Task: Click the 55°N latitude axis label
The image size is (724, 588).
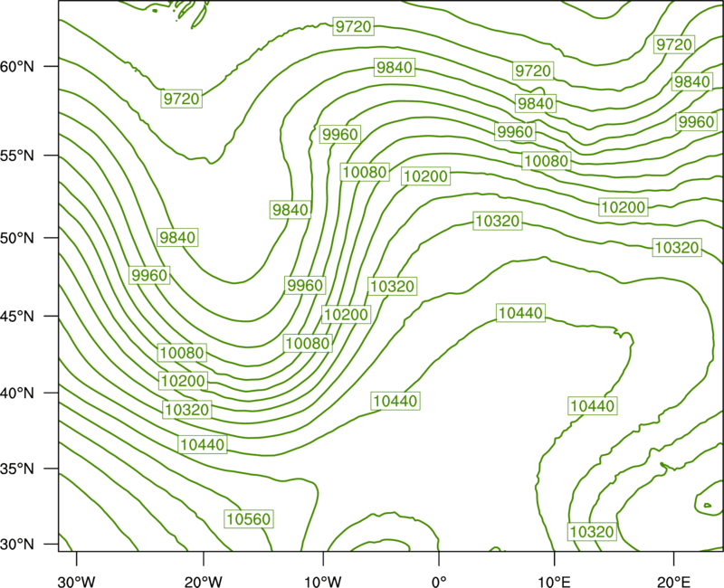Action: pyautogui.click(x=17, y=156)
